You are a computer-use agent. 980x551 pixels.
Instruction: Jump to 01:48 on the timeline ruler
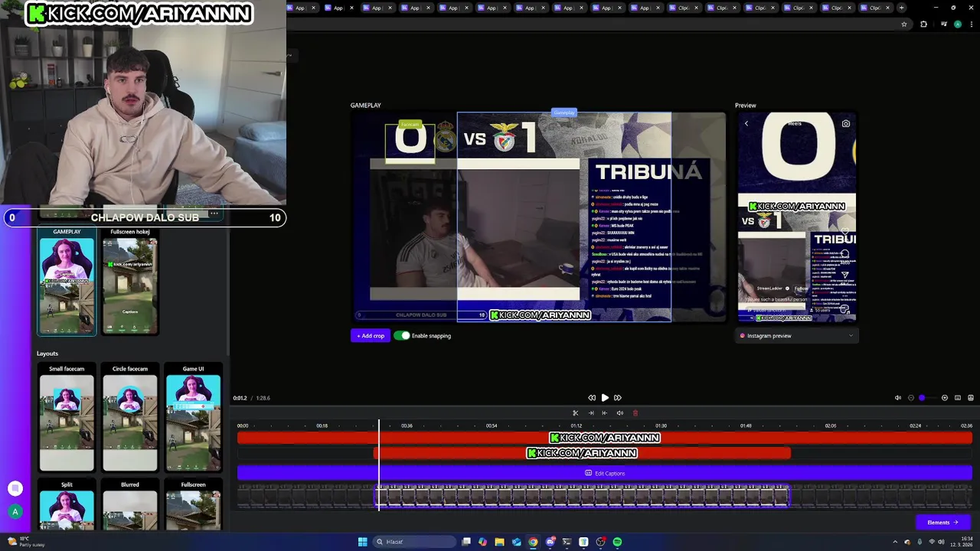tap(746, 425)
